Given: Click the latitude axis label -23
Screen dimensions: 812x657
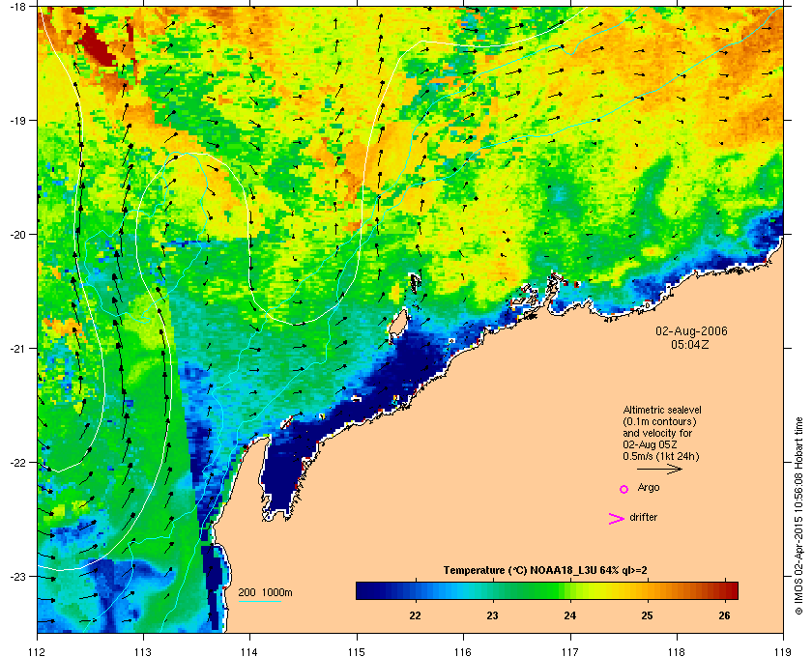Looking at the screenshot, I should (17, 576).
